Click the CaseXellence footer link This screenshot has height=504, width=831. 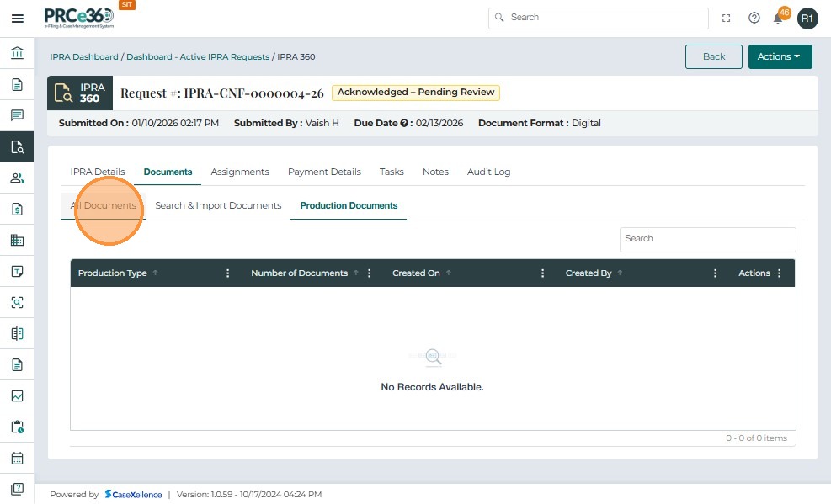[x=134, y=495]
